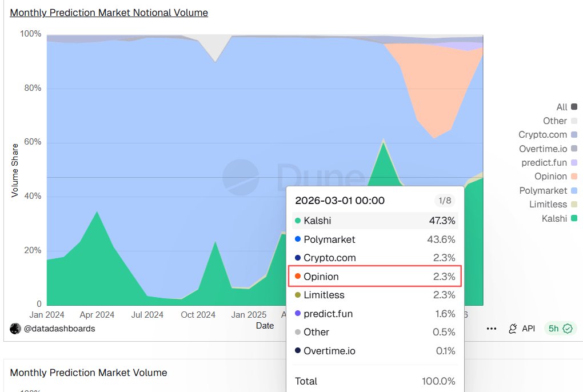This screenshot has width=583, height=392.
Task: Toggle the Overtime.io legend entry
Action: 548,149
